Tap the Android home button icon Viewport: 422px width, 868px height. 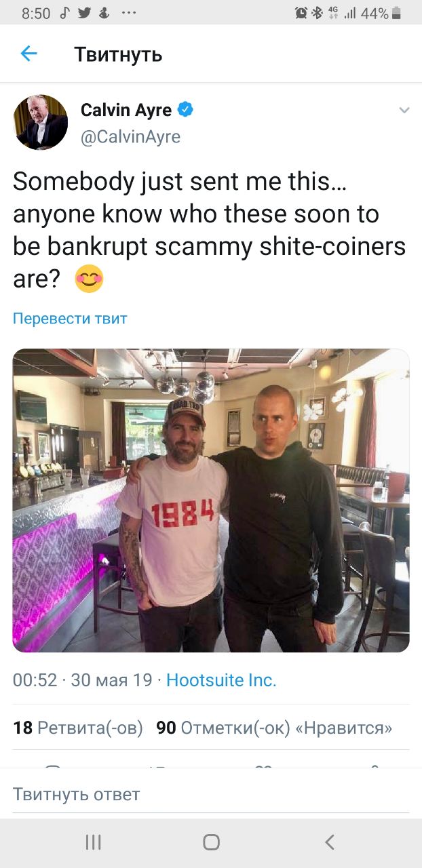tap(211, 842)
